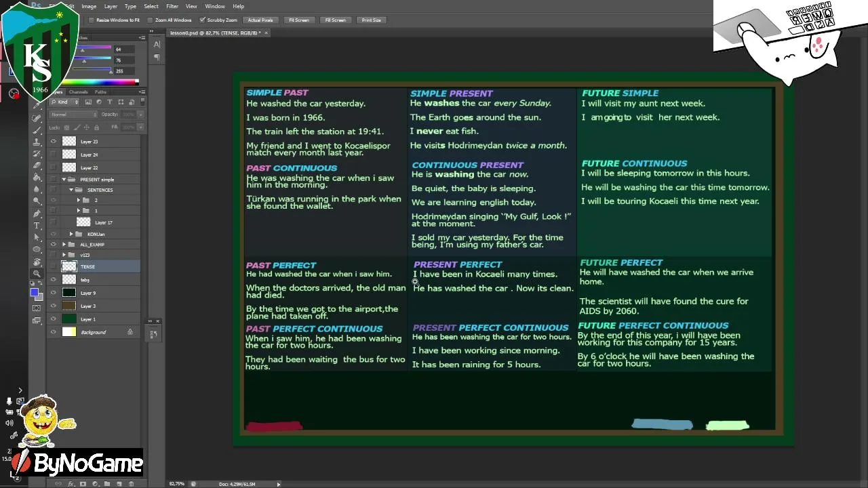Screen dimensions: 868x488
Task: Collapse the SENTENCES group
Action: coord(71,190)
